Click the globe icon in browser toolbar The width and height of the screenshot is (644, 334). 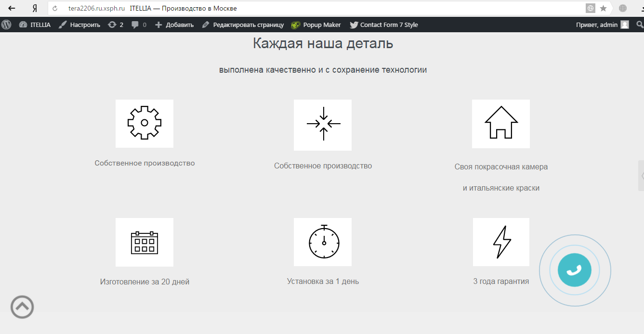(623, 8)
